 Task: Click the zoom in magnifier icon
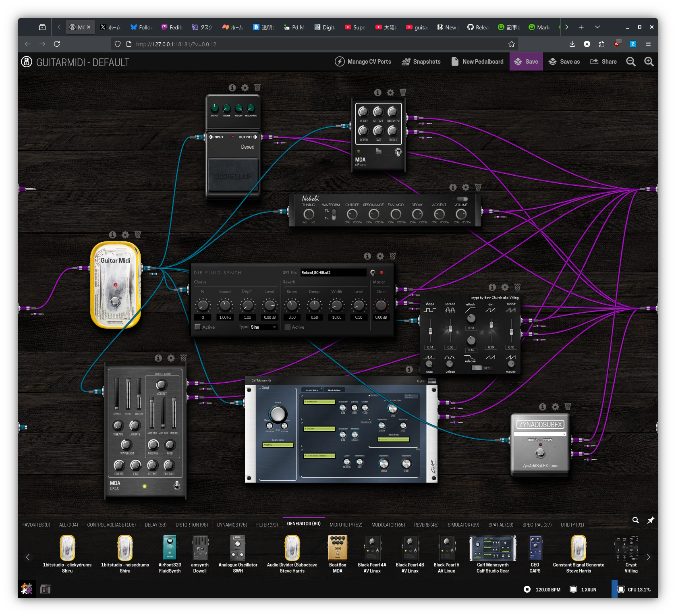coord(649,62)
